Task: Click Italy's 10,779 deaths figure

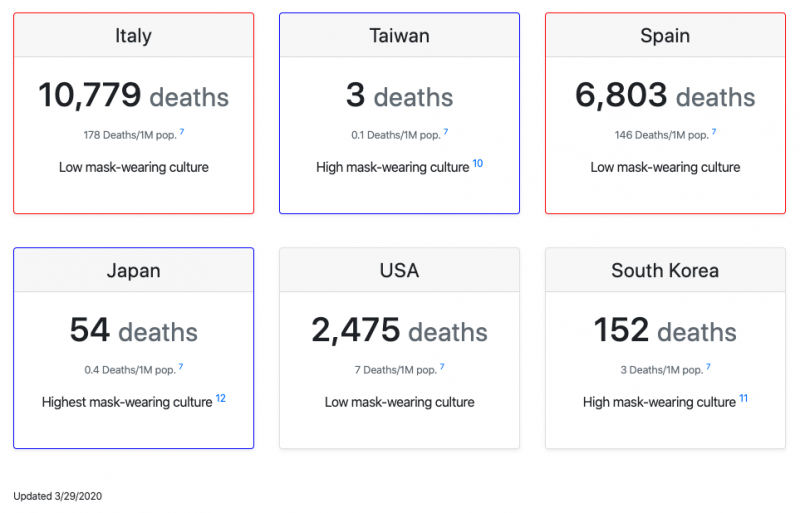Action: [133, 96]
